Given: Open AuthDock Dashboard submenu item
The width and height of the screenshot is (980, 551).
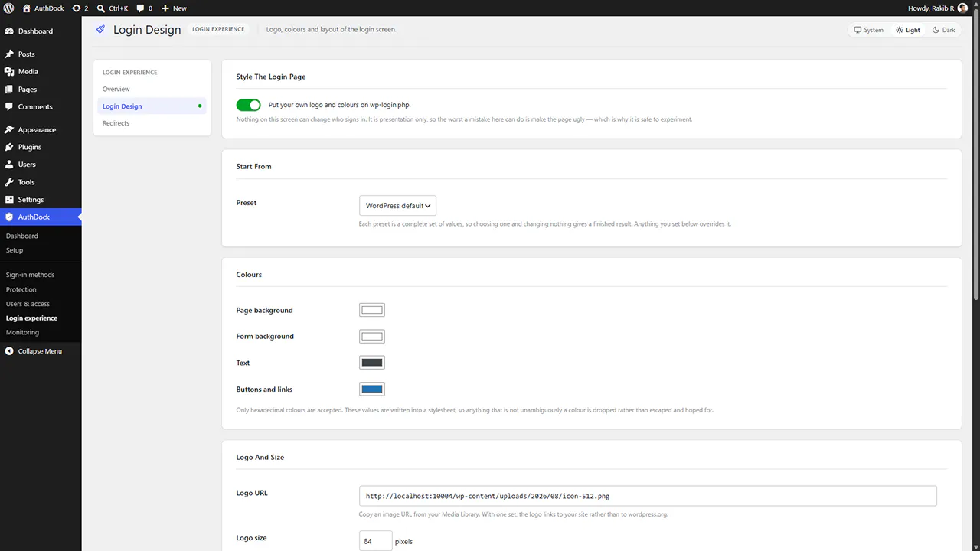Looking at the screenshot, I should [22, 236].
